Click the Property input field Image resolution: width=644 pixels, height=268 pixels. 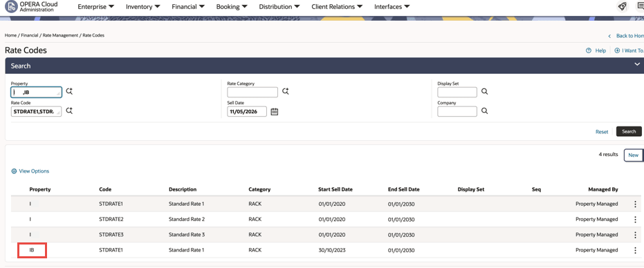36,93
